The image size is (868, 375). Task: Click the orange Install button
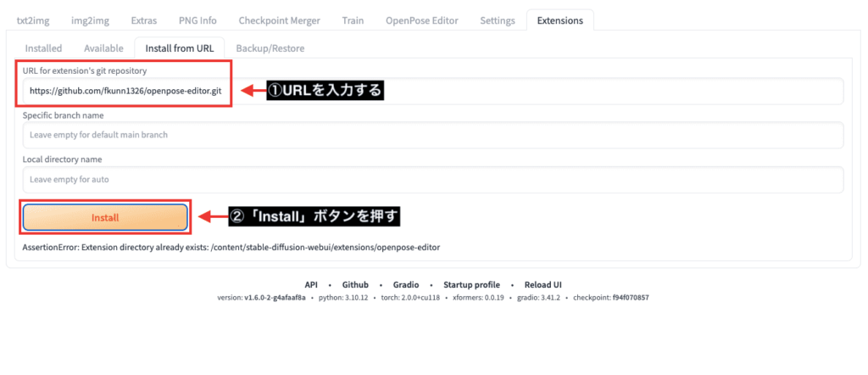point(105,218)
